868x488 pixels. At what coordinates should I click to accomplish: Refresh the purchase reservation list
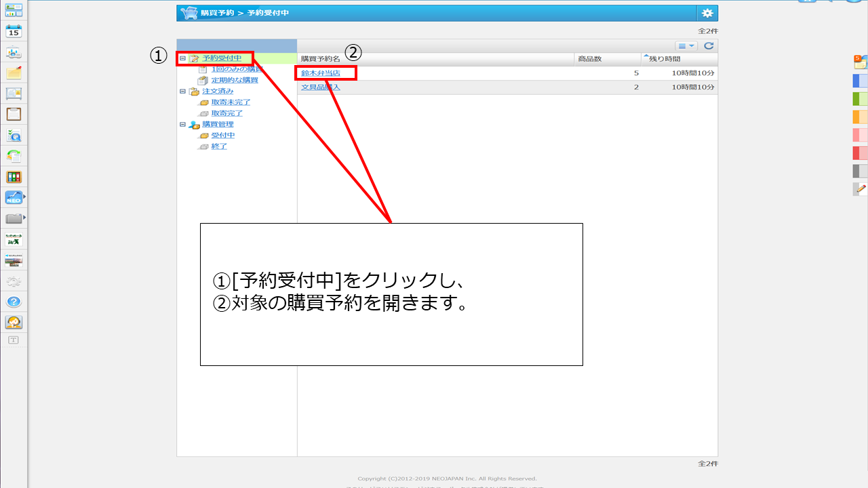[x=709, y=46]
